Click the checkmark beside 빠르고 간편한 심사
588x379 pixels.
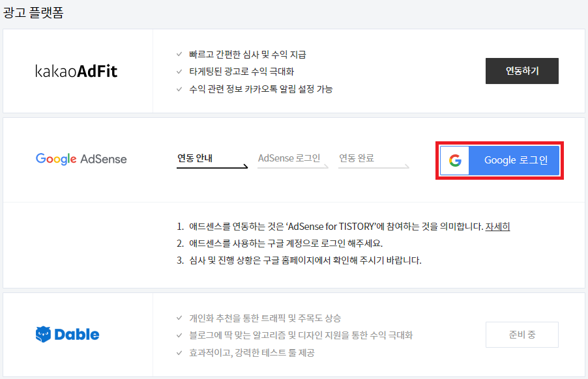(179, 54)
